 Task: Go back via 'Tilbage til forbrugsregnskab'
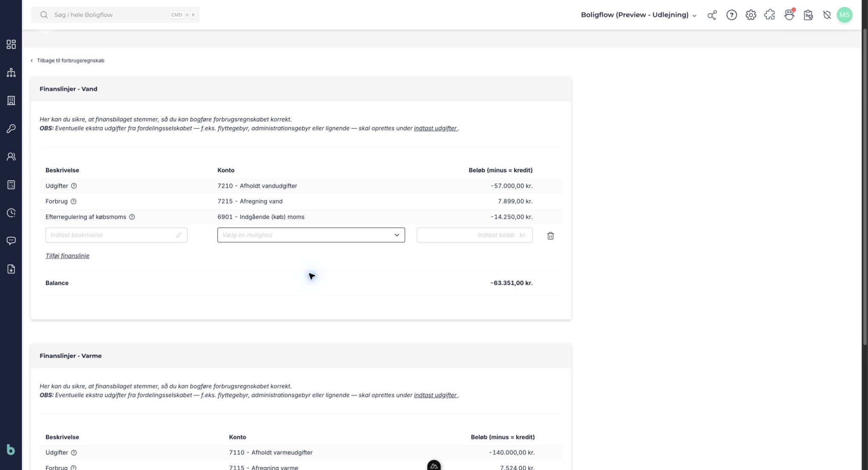pyautogui.click(x=67, y=60)
